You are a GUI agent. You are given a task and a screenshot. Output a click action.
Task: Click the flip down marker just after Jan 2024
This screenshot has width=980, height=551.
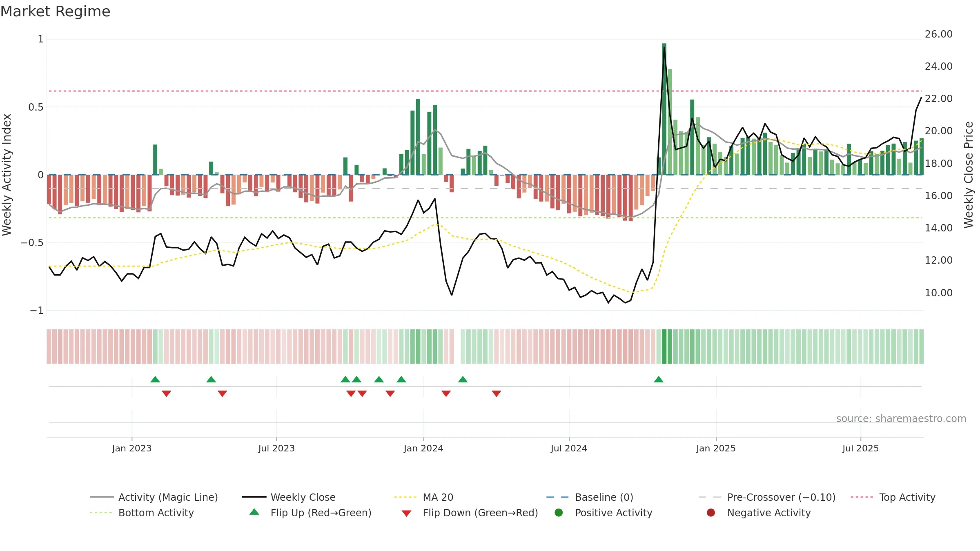coord(446,393)
